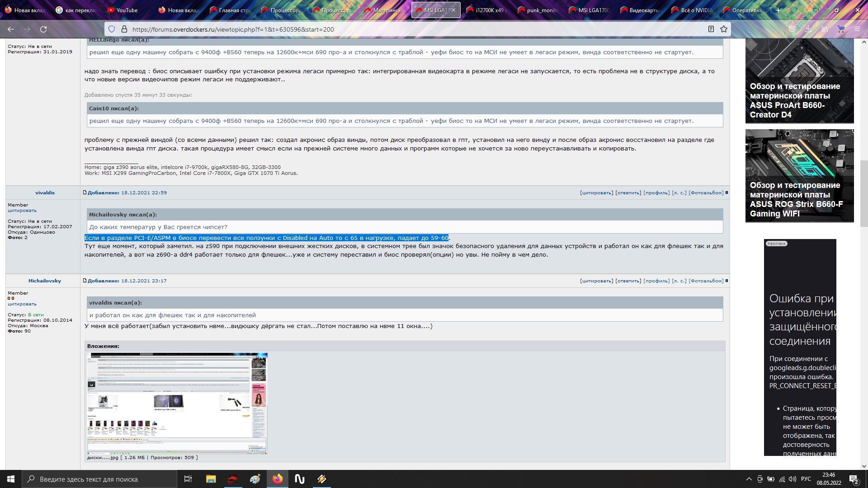Reload the current page
The width and height of the screenshot is (868, 488).
(43, 29)
